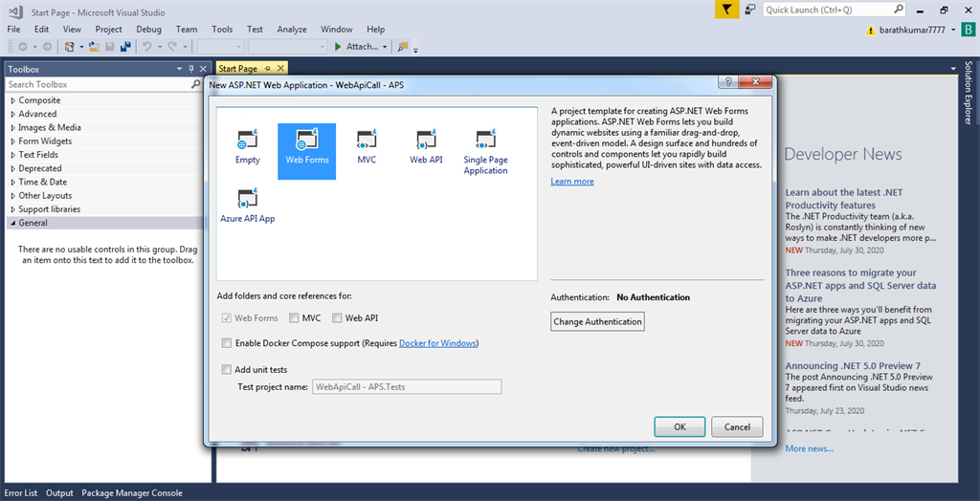980x501 pixels.
Task: Switch to the Start Page tab
Action: coord(238,69)
